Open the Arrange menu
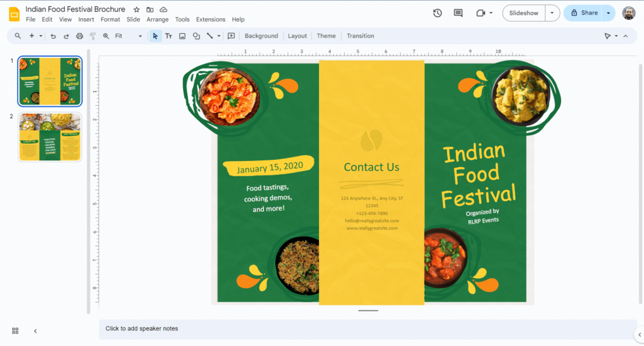Screen dimensions: 644x346 pyautogui.click(x=157, y=20)
